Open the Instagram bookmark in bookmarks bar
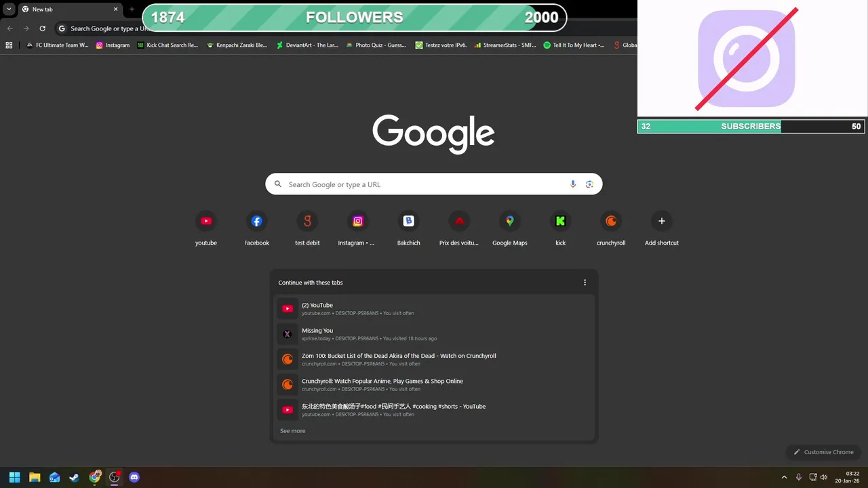 113,45
